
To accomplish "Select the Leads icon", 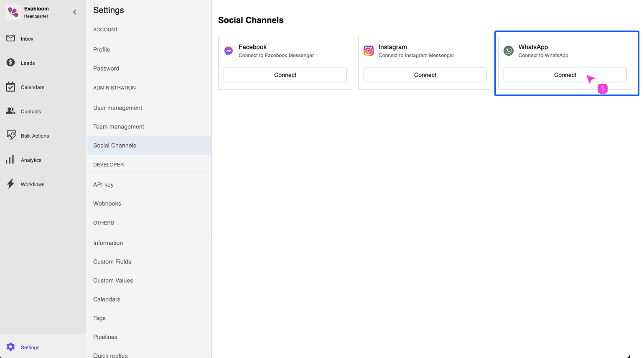I will [x=11, y=62].
